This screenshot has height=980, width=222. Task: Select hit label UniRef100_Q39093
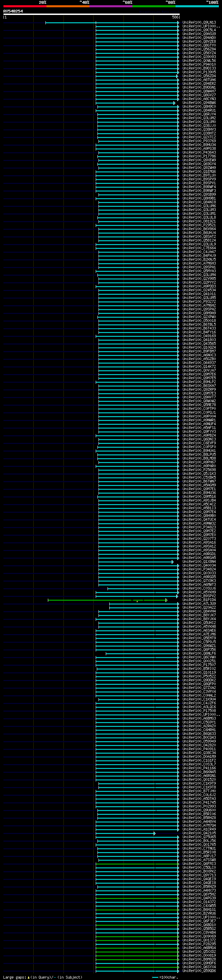199,57
